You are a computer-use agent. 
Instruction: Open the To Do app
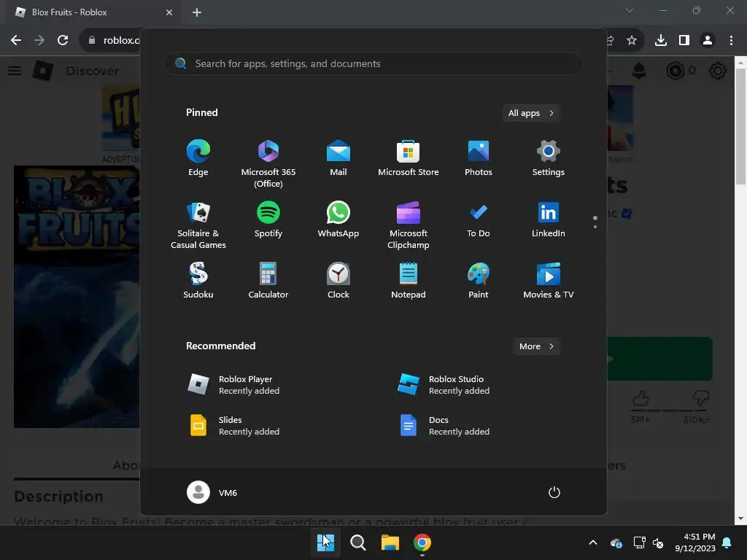click(479, 220)
